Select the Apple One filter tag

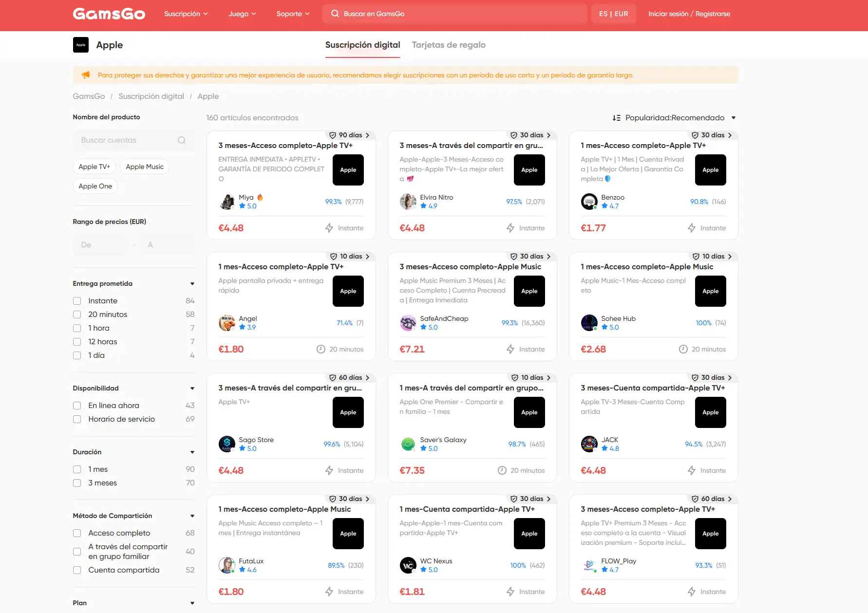(95, 186)
